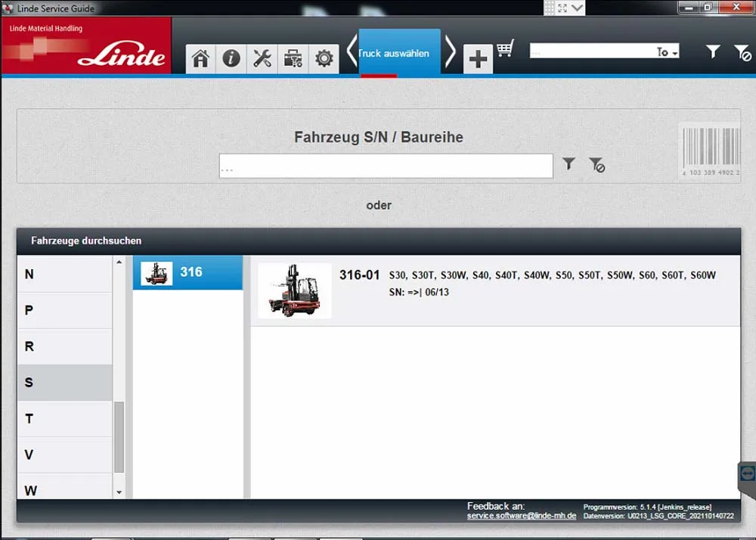
Task: Click the letter list scroll down arrow
Action: [x=119, y=492]
